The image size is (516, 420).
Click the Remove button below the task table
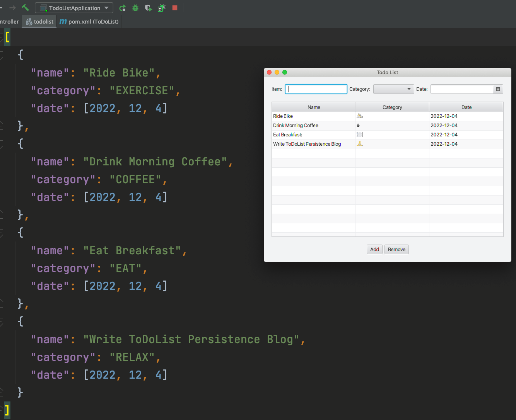(396, 249)
